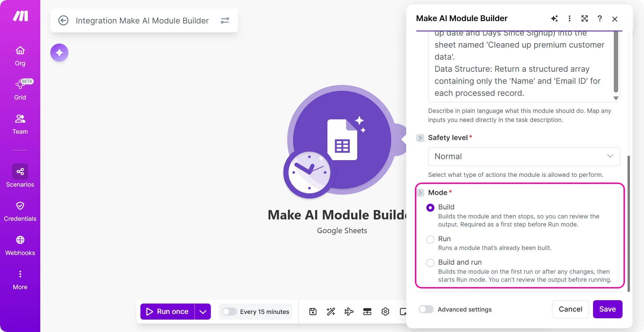Toggle the Every 15 minutes schedule
This screenshot has height=332, width=644.
229,312
